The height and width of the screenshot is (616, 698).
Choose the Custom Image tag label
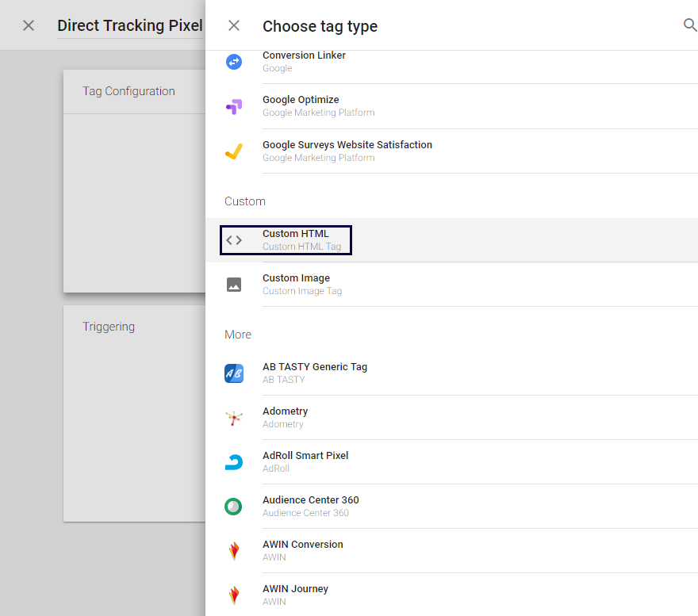(x=296, y=278)
